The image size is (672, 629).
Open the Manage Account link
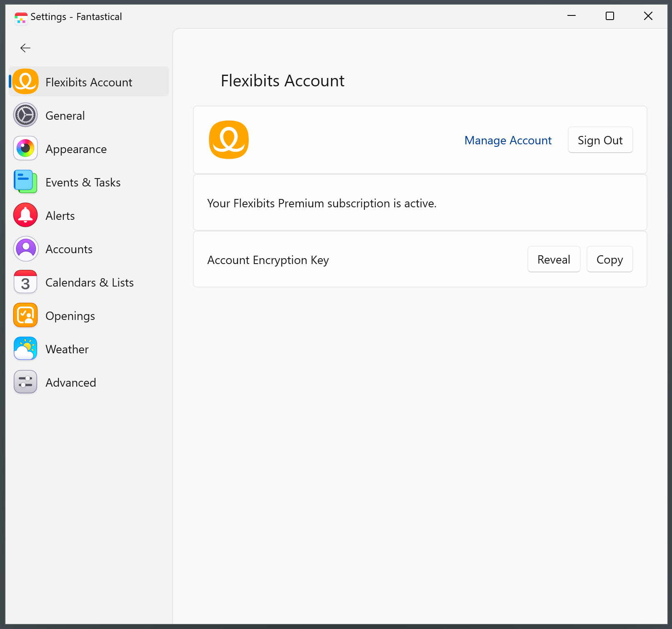pos(508,141)
